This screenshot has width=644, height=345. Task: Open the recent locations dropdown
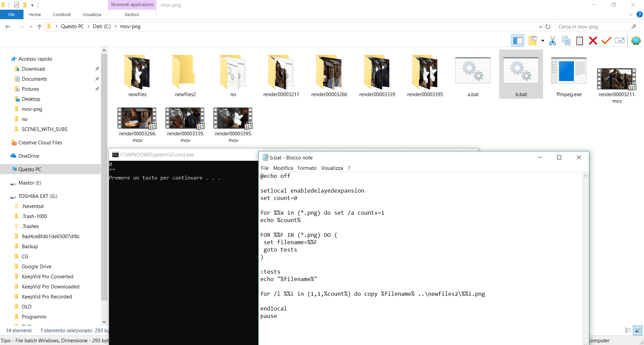point(31,26)
